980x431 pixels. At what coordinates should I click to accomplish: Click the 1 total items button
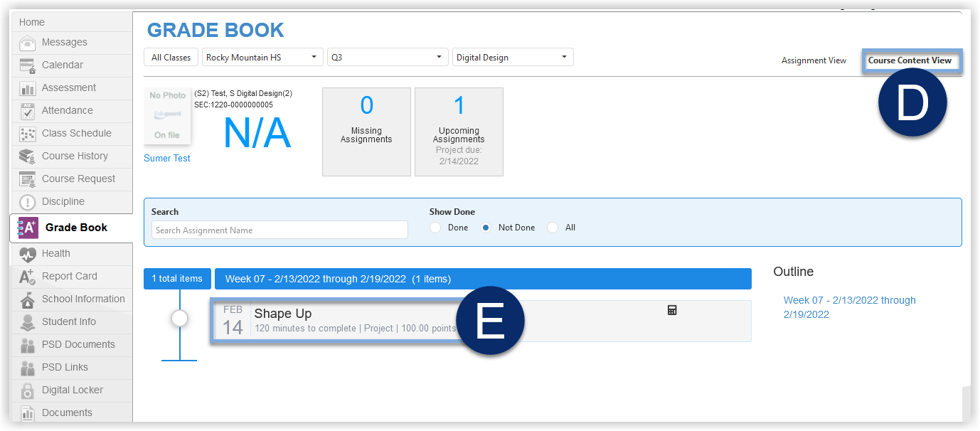(x=177, y=279)
